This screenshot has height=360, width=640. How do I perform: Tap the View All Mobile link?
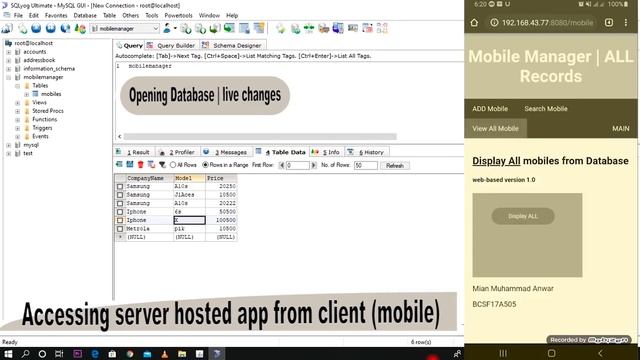tap(496, 129)
